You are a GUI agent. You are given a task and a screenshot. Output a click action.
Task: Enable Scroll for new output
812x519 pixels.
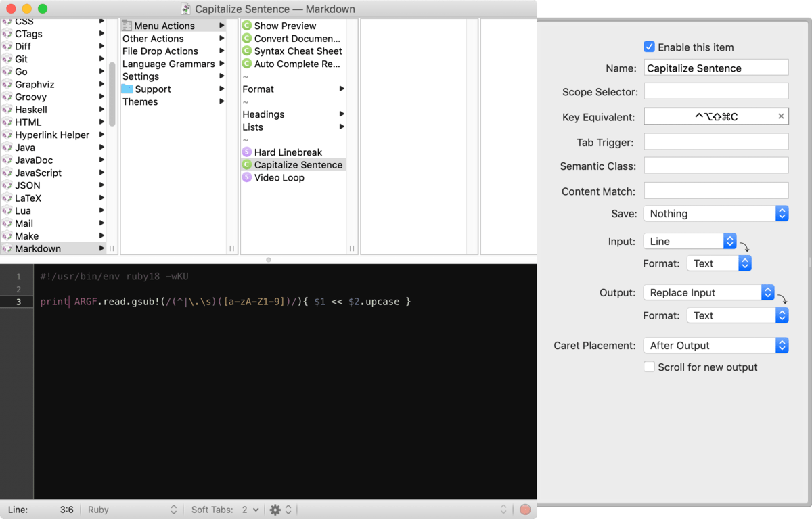649,367
